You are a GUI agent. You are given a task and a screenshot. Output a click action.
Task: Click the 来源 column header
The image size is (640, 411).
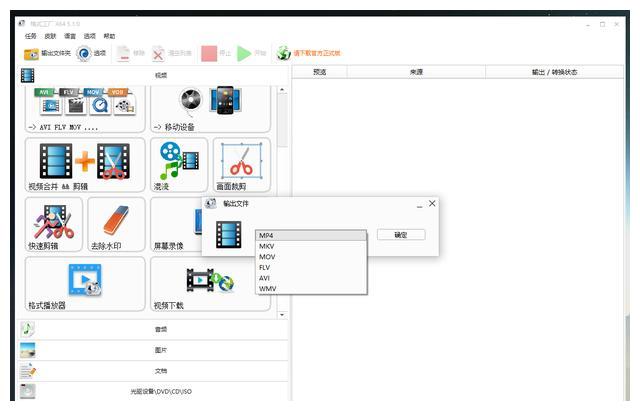[416, 72]
